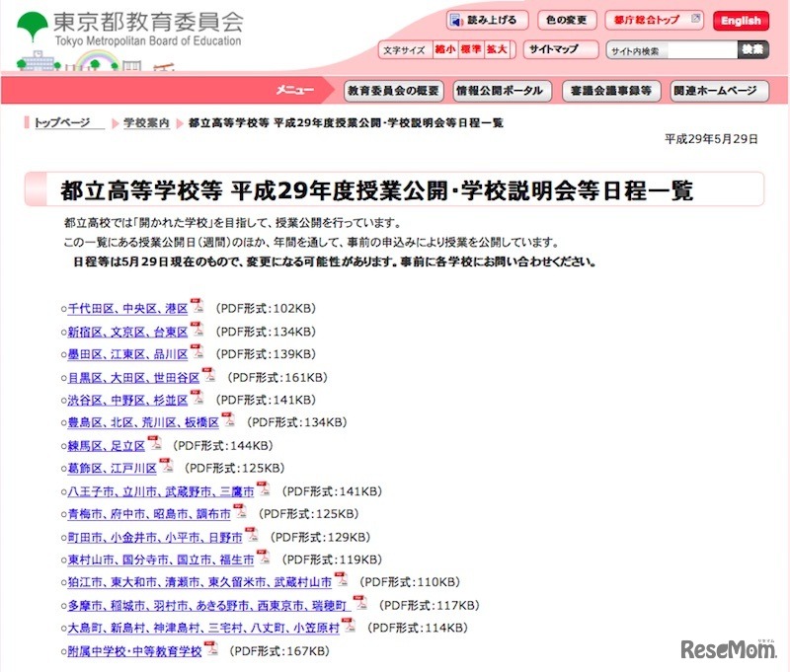Open the サイトマップ page

click(560, 49)
